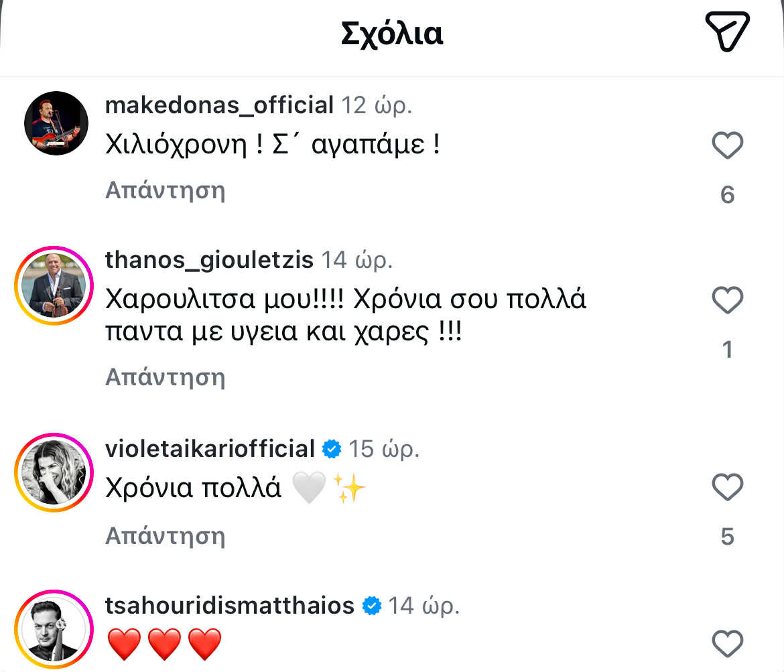Image resolution: width=784 pixels, height=672 pixels.
Task: Open tsahouridismatthaios username link
Action: point(229,606)
